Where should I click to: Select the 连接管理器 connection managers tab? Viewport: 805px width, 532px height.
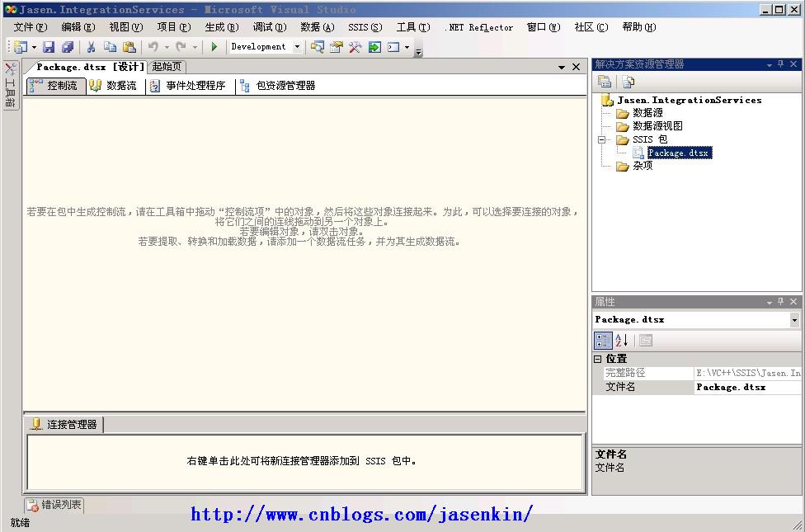tap(64, 425)
